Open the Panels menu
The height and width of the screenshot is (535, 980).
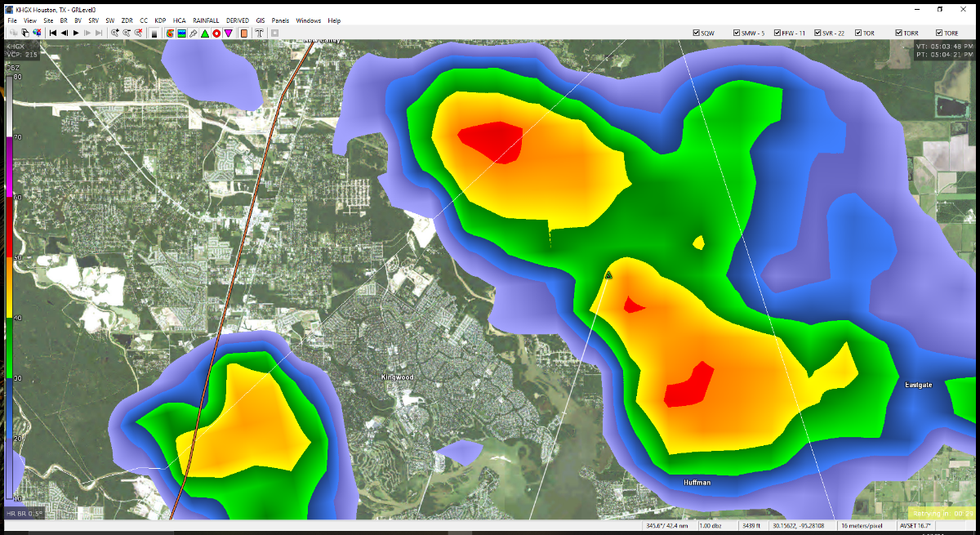pyautogui.click(x=280, y=20)
